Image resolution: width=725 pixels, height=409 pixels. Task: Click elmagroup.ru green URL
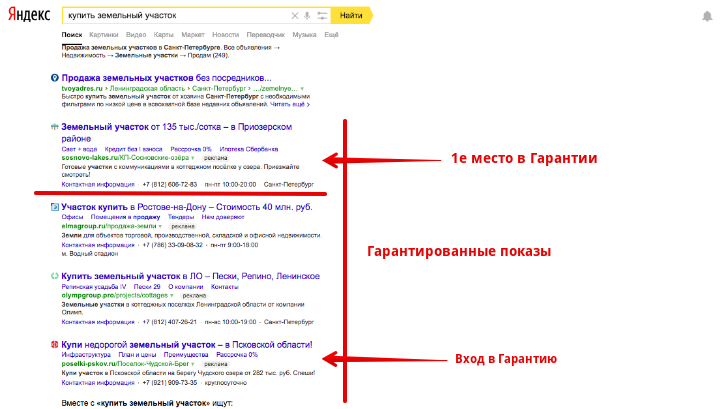[109, 226]
